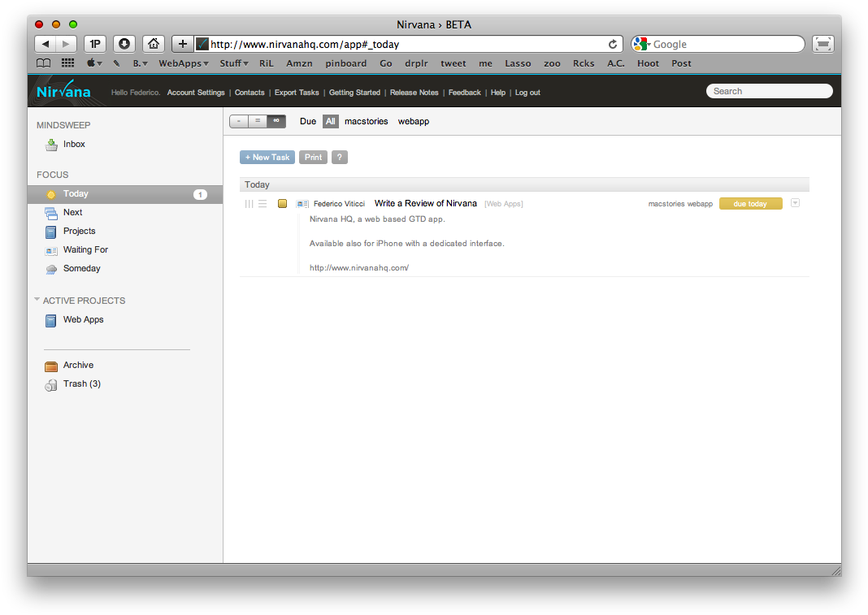The width and height of the screenshot is (868, 615).
Task: Click the pencil bookmark icon in bookmarks bar
Action: click(x=117, y=63)
